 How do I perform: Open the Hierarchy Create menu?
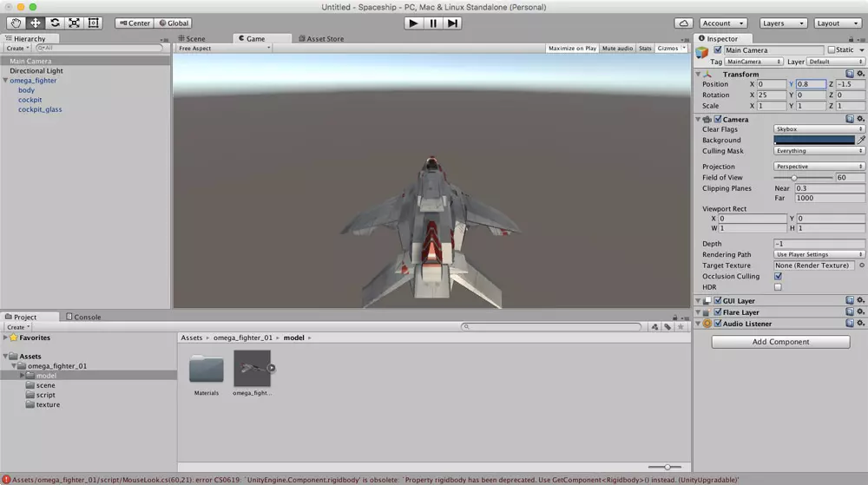[17, 48]
